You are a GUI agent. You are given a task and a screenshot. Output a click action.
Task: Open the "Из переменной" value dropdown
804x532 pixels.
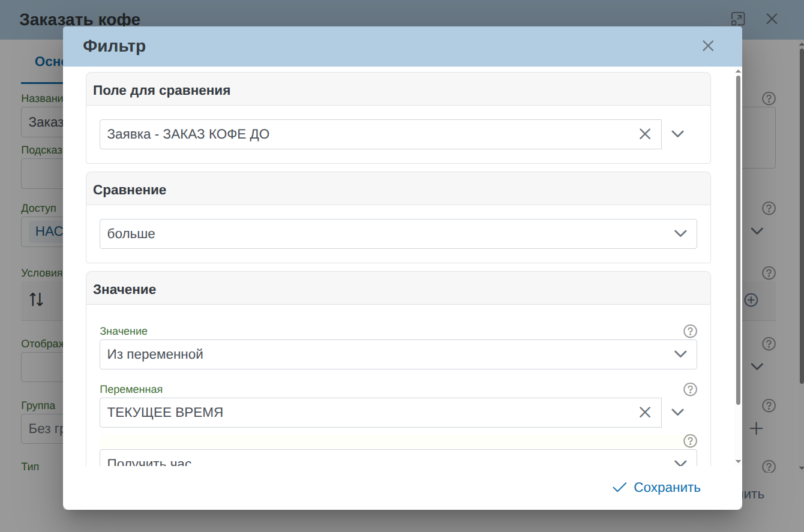(398, 354)
